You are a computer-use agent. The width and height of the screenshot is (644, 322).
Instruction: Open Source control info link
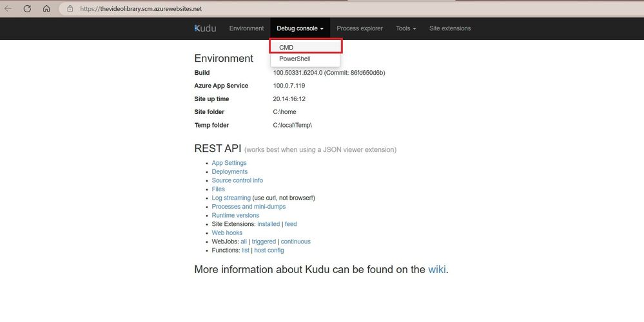237,180
